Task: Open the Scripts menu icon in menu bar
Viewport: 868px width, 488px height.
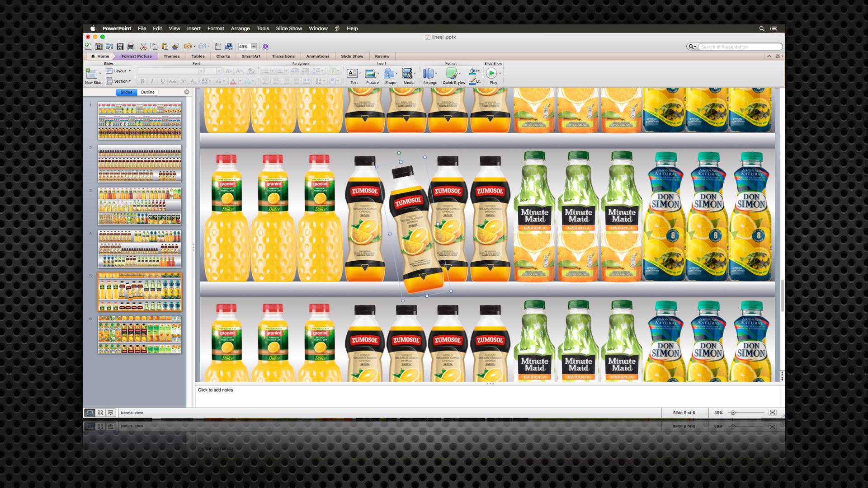Action: click(337, 28)
